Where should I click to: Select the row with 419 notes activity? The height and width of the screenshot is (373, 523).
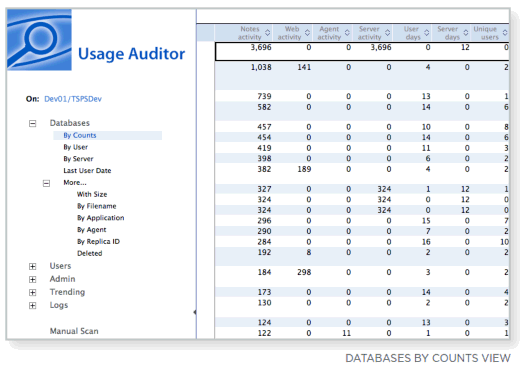click(x=362, y=148)
